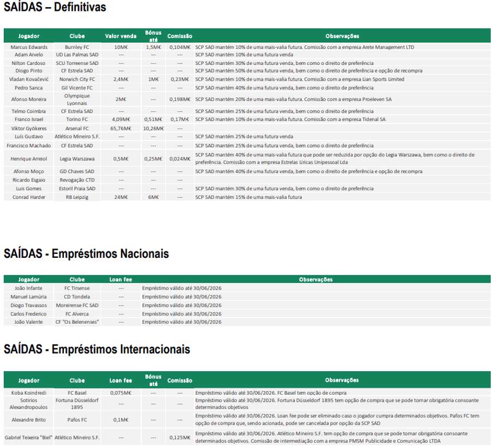
Task: Select the João Infante player cell
Action: [x=28, y=288]
